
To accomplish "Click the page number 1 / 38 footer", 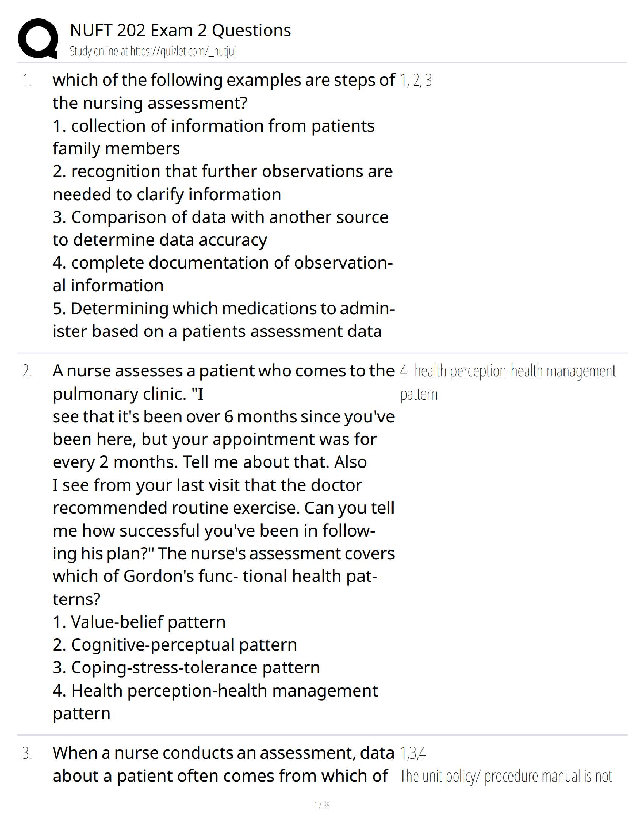I will 321,805.
